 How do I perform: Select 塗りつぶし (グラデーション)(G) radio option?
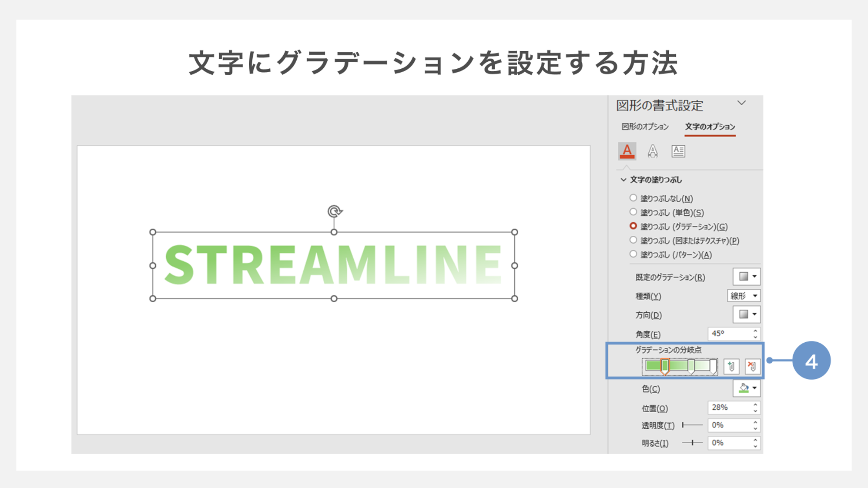coord(633,226)
